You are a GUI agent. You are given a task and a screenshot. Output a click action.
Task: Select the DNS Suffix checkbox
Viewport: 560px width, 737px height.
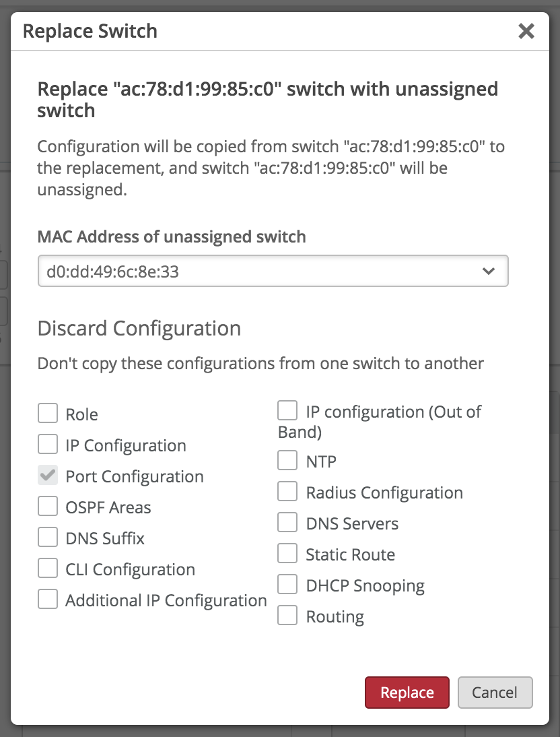[x=48, y=537]
